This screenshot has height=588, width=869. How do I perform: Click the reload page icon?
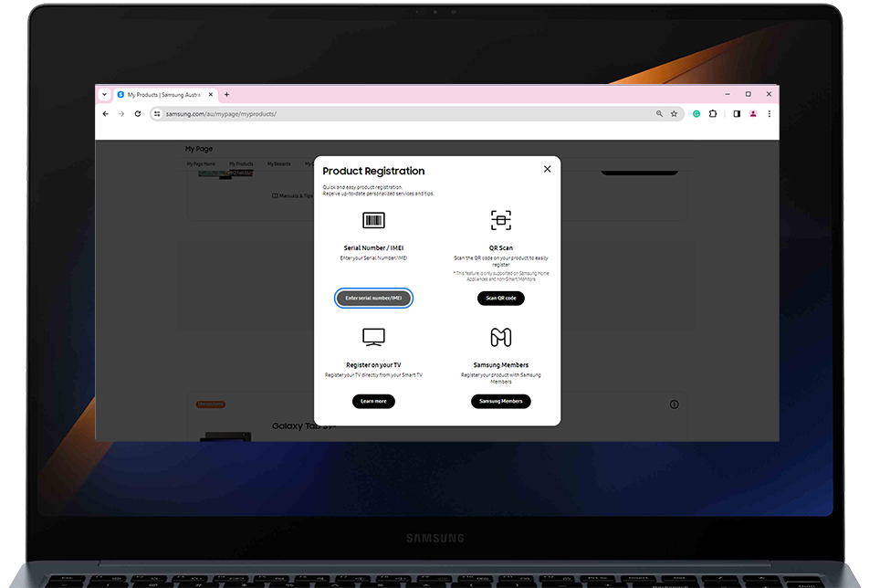pyautogui.click(x=137, y=113)
